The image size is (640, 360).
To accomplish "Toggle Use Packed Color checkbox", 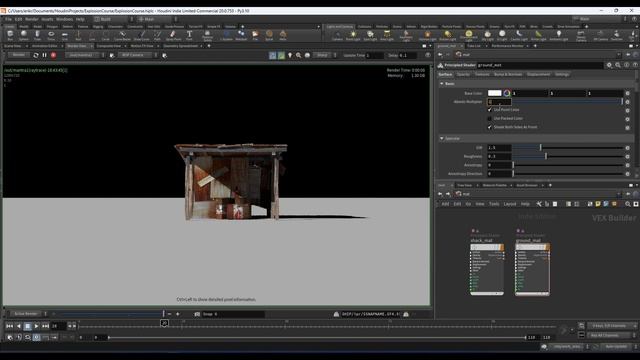I will tap(490, 118).
